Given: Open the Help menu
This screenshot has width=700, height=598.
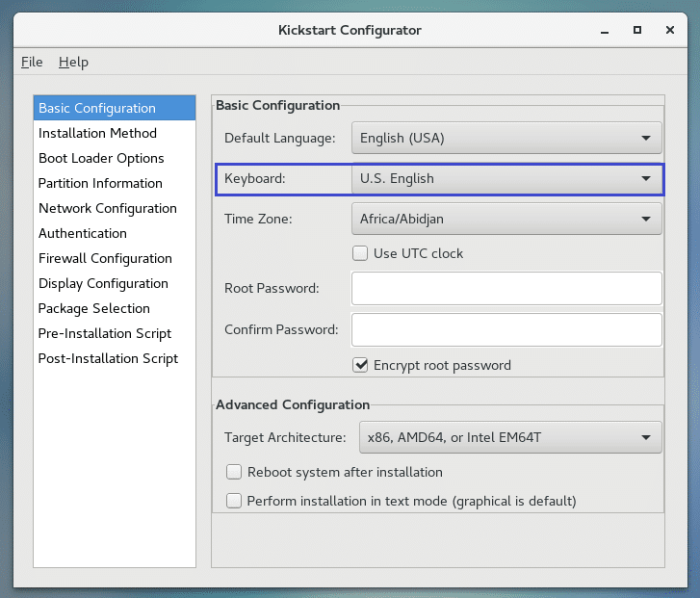Looking at the screenshot, I should (x=73, y=62).
